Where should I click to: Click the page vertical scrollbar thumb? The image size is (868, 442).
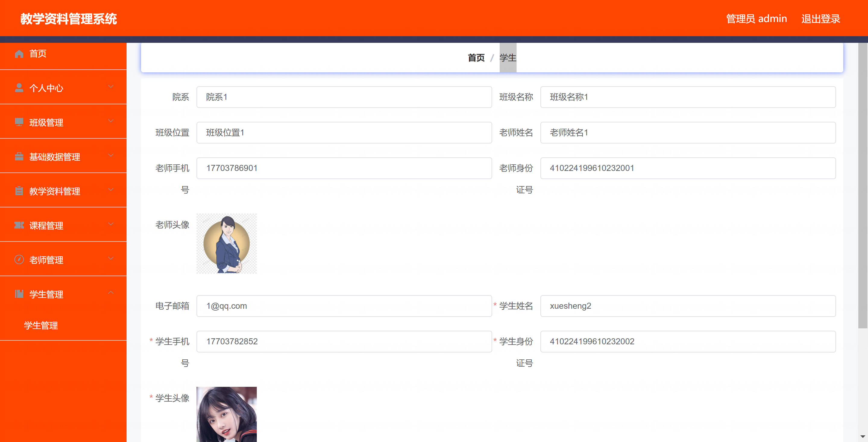click(863, 185)
